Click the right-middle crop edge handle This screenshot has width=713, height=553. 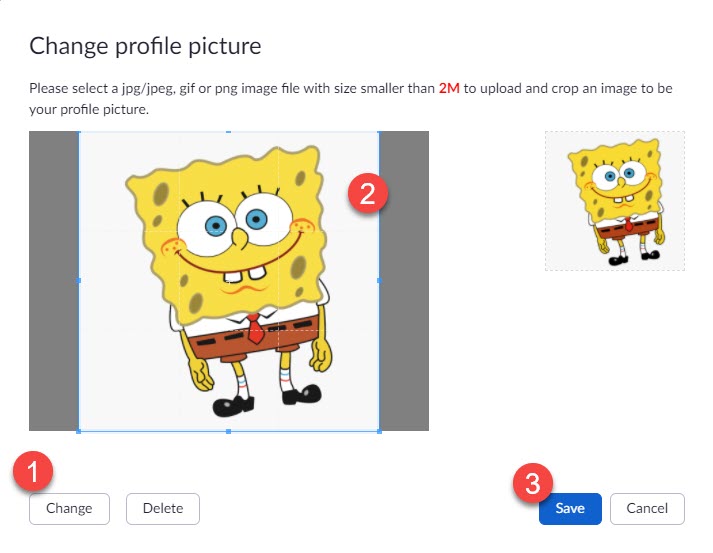click(x=379, y=281)
